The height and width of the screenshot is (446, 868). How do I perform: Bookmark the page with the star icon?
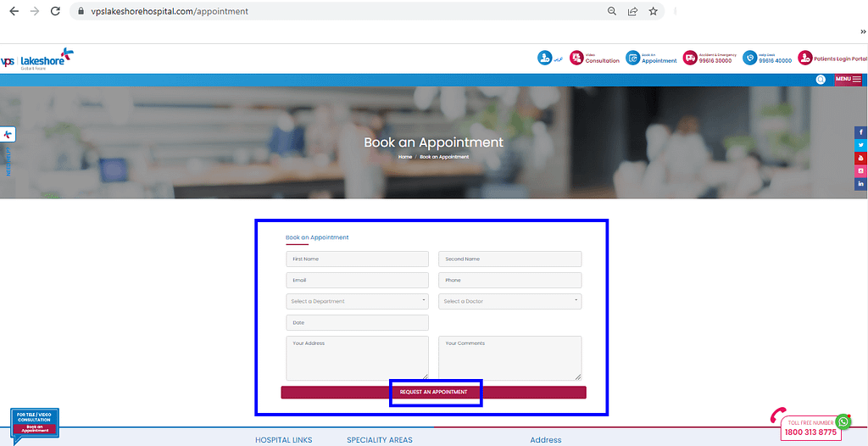(x=654, y=11)
